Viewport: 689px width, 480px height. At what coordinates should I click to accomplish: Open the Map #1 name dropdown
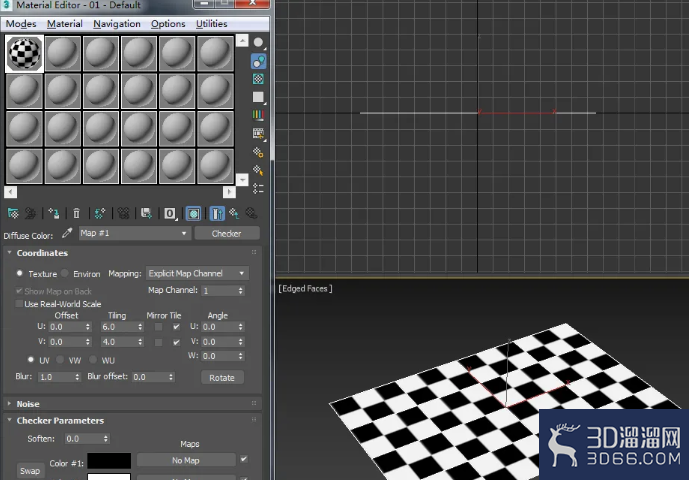click(x=134, y=233)
